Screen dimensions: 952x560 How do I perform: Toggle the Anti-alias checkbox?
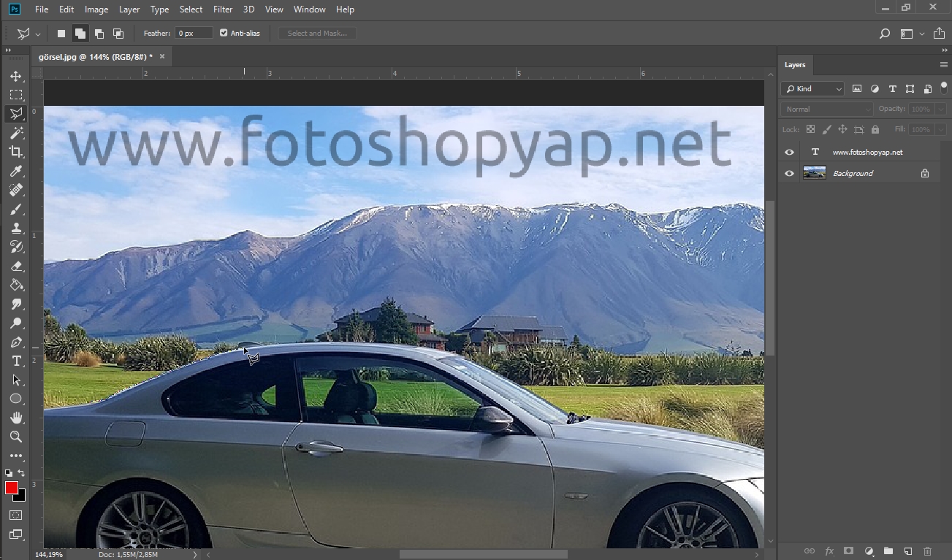tap(224, 33)
